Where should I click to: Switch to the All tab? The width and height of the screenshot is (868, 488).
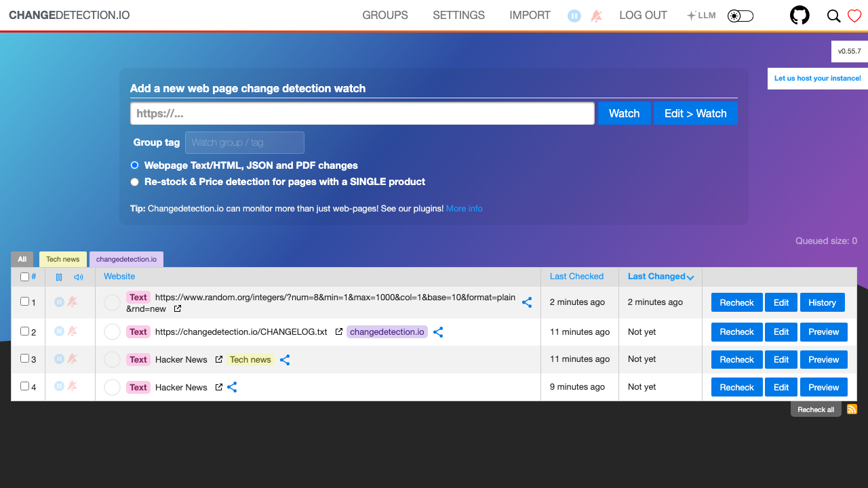[22, 259]
